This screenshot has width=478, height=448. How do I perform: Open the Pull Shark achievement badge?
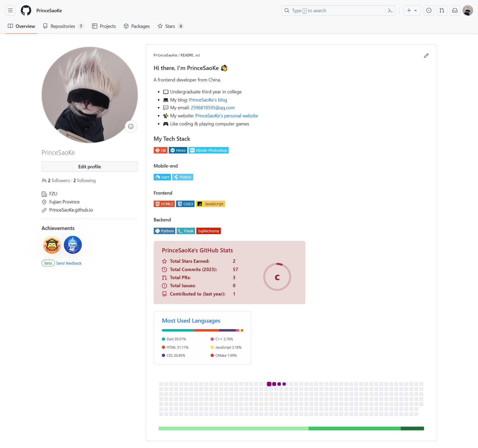pos(73,245)
